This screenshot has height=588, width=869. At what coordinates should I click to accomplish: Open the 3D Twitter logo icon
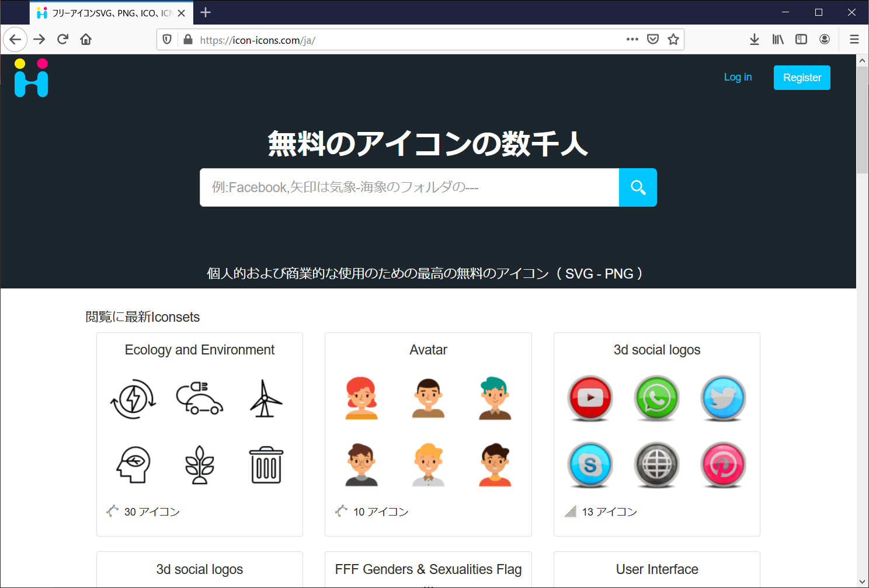[724, 398]
